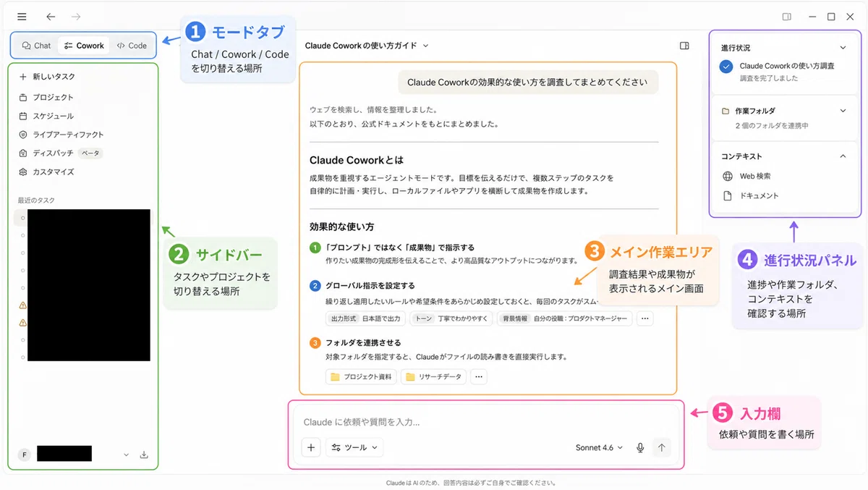Click the microphone voice input icon
868x490 pixels.
[x=640, y=448]
